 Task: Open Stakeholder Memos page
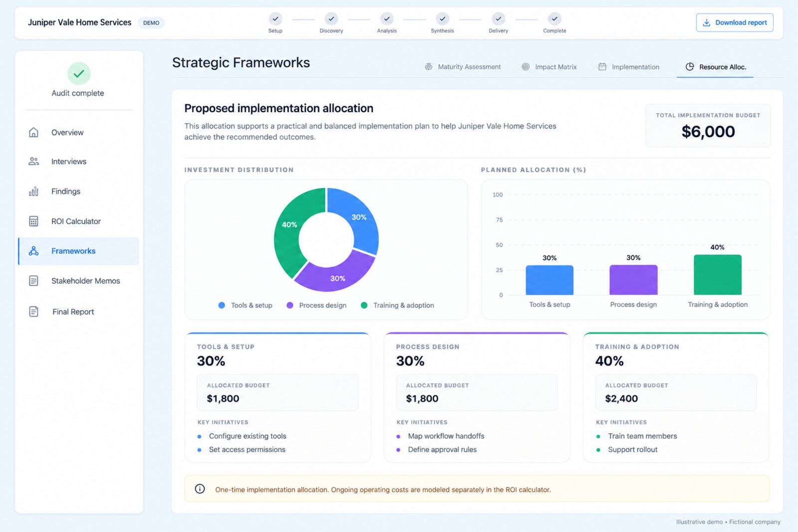pos(79,281)
